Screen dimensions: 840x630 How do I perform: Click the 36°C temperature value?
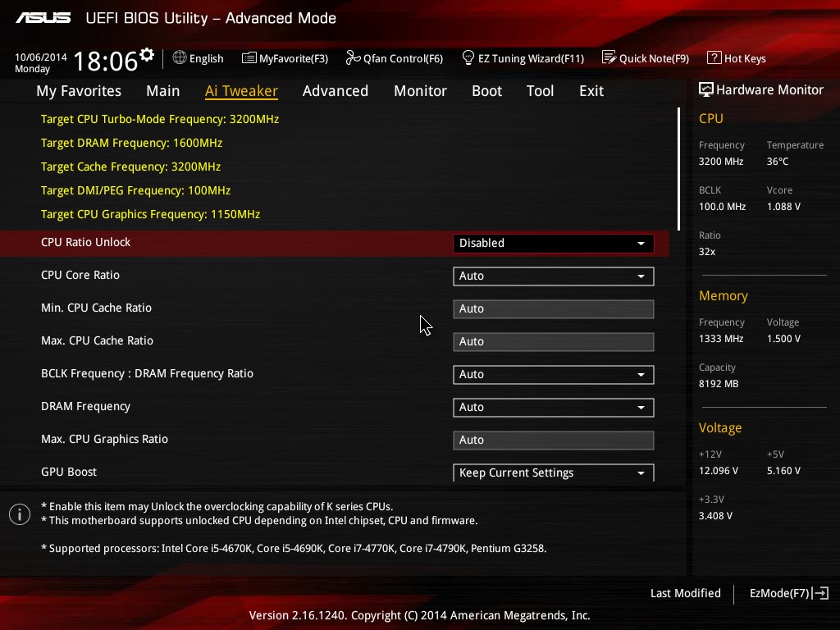(x=778, y=162)
